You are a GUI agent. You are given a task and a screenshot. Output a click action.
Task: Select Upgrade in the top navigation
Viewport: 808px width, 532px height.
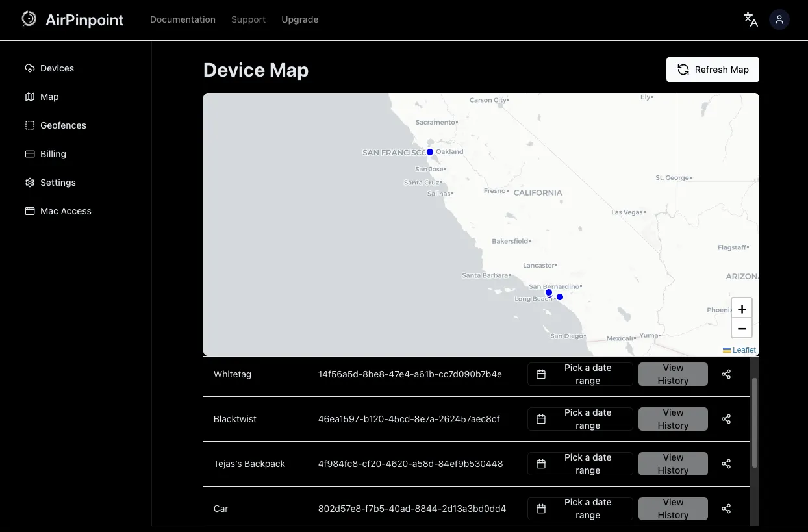point(300,19)
